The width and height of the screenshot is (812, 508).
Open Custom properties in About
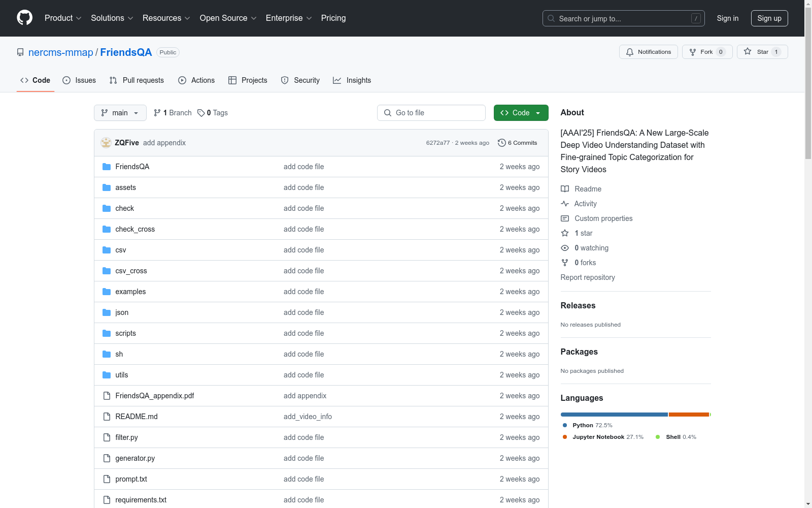pyautogui.click(x=597, y=218)
